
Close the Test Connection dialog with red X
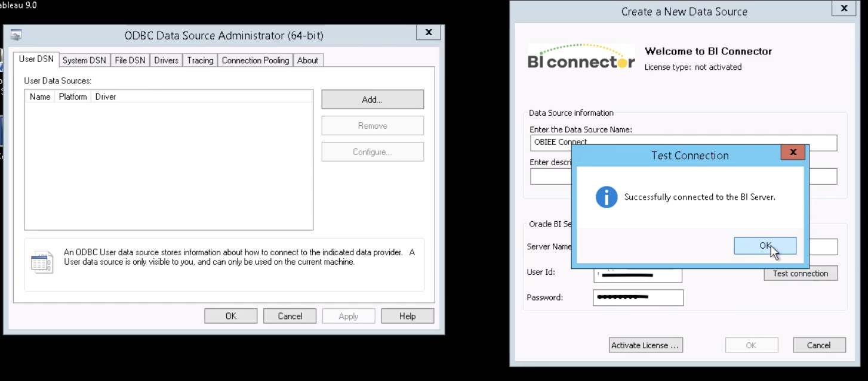point(793,153)
